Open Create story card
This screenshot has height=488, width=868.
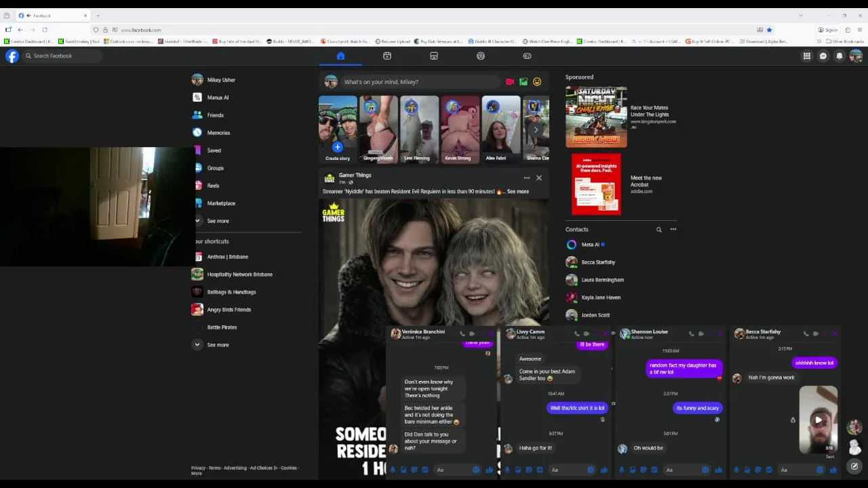coord(338,129)
